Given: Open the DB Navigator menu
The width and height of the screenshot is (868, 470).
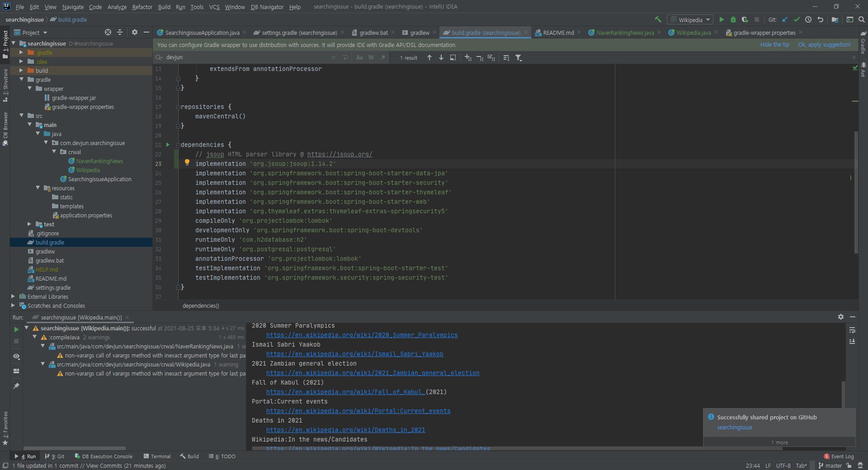Looking at the screenshot, I should 267,7.
